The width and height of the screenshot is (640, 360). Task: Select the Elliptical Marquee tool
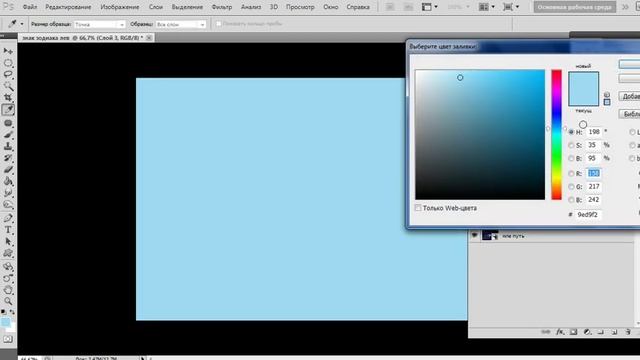click(x=8, y=63)
